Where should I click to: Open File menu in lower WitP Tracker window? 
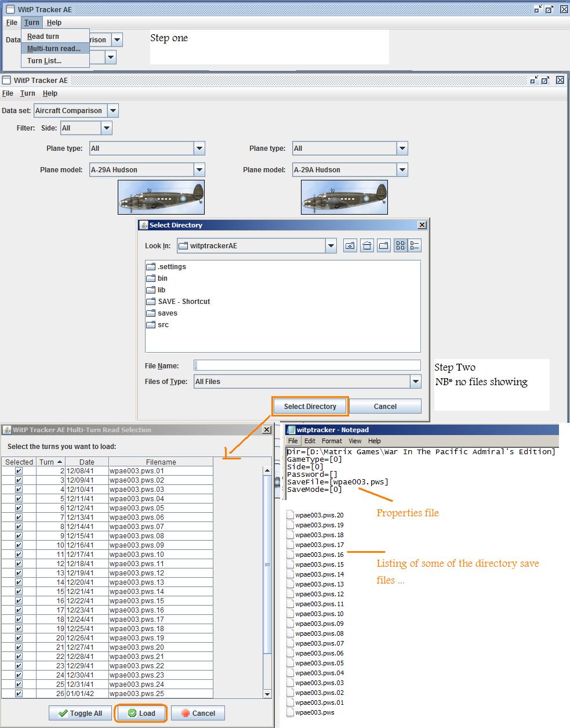point(8,93)
